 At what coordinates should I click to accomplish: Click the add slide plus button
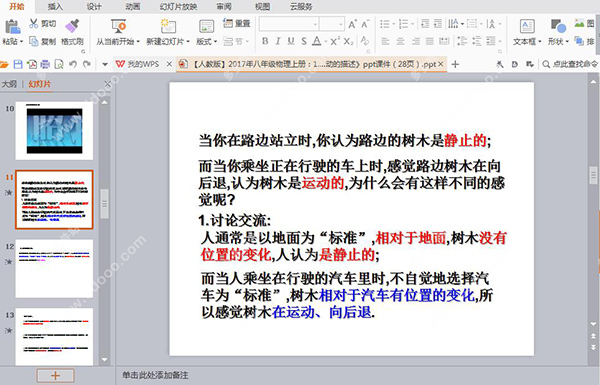click(x=55, y=376)
